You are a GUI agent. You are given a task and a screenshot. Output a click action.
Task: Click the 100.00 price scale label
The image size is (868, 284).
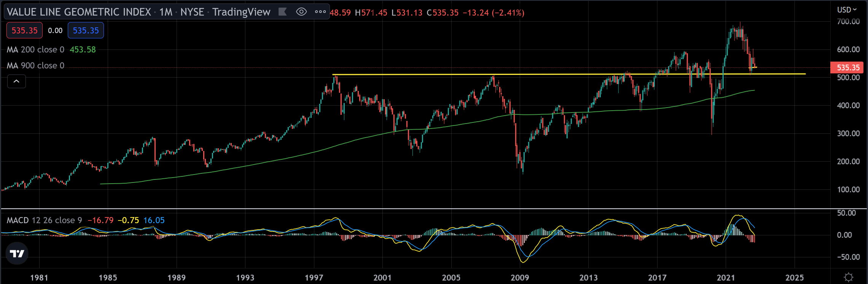point(848,189)
